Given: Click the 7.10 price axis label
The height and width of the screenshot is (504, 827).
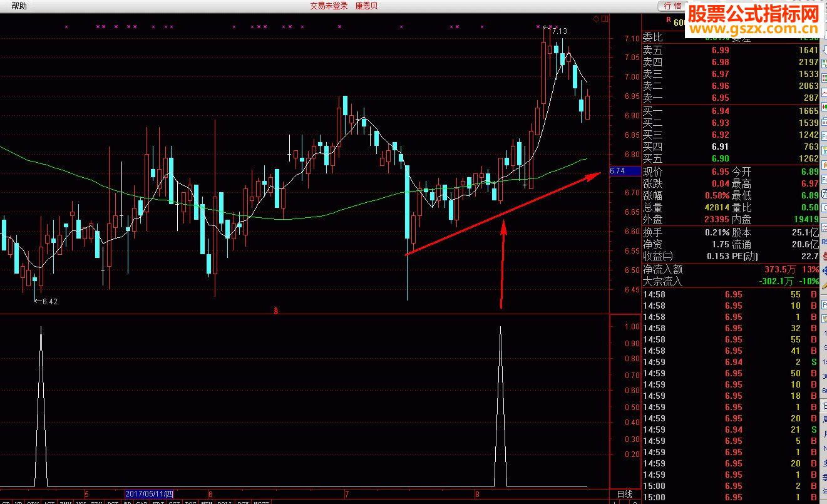Looking at the screenshot, I should pos(632,38).
